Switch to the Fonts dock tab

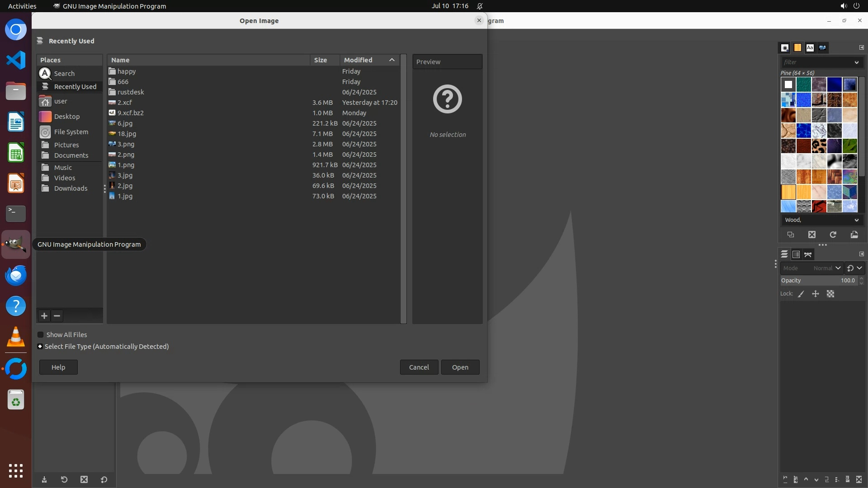(x=810, y=47)
